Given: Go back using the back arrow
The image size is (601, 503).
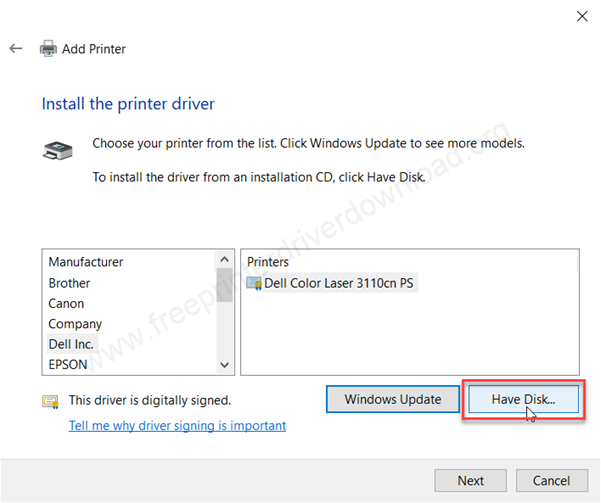Looking at the screenshot, I should 15,48.
